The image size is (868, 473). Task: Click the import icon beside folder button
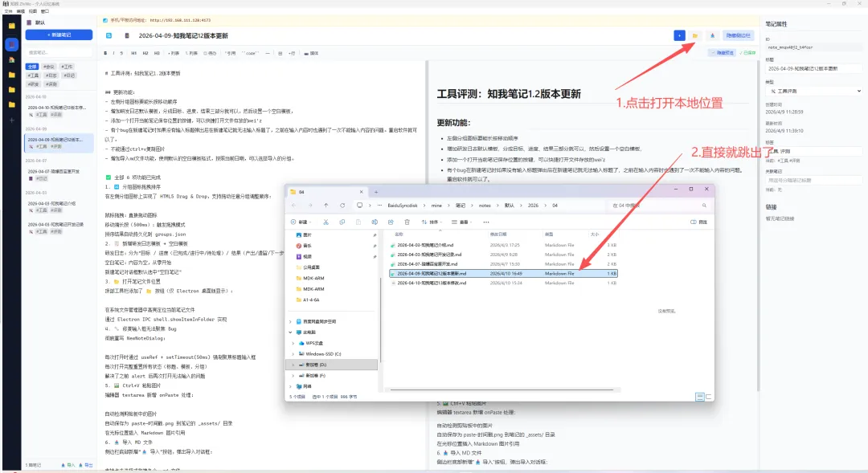pos(712,35)
